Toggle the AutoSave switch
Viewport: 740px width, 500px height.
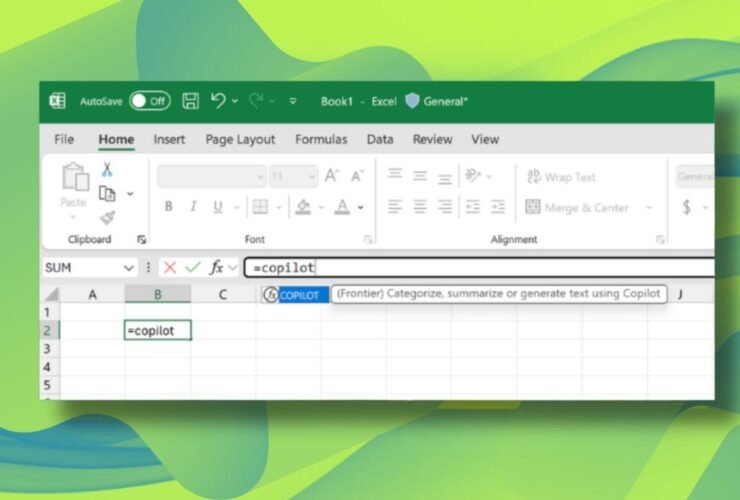click(150, 101)
